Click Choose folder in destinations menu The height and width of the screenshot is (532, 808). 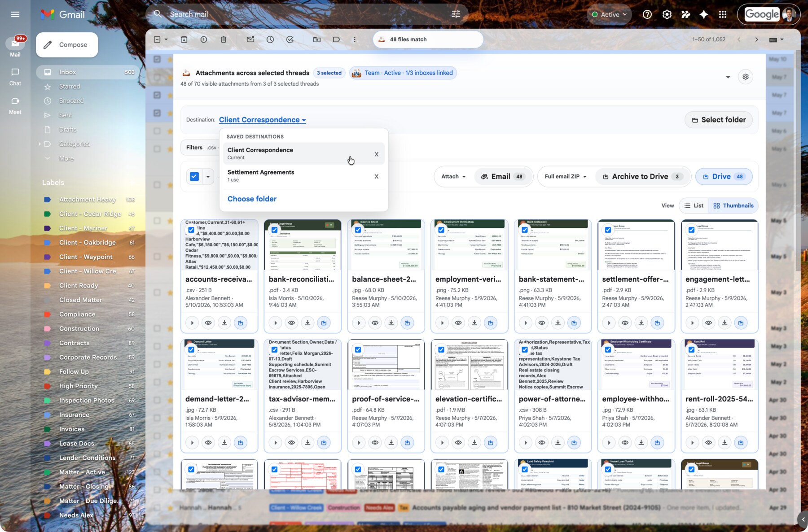[x=252, y=199]
